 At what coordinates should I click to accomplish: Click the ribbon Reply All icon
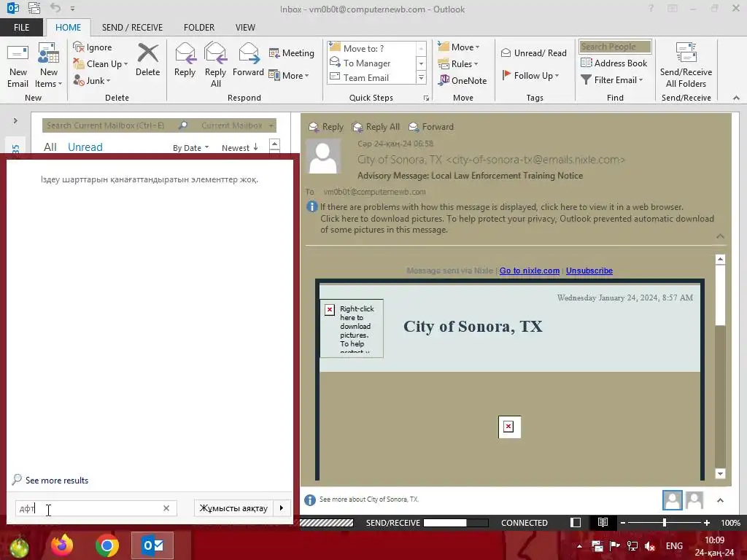tap(215, 66)
